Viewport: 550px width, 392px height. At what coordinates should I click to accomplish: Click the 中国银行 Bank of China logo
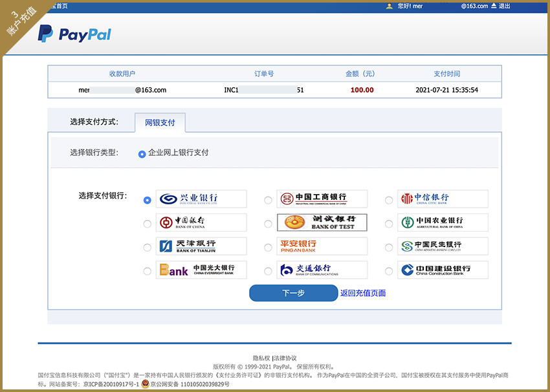201,223
